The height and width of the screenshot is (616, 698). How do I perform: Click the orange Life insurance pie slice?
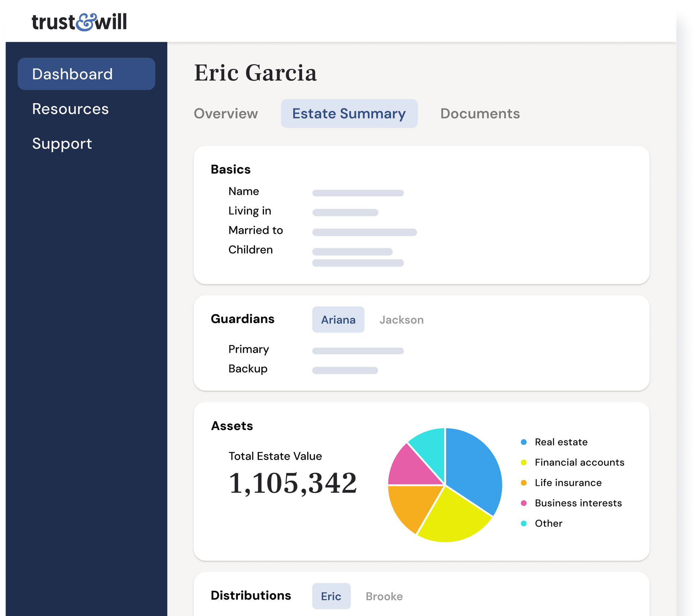[x=414, y=507]
